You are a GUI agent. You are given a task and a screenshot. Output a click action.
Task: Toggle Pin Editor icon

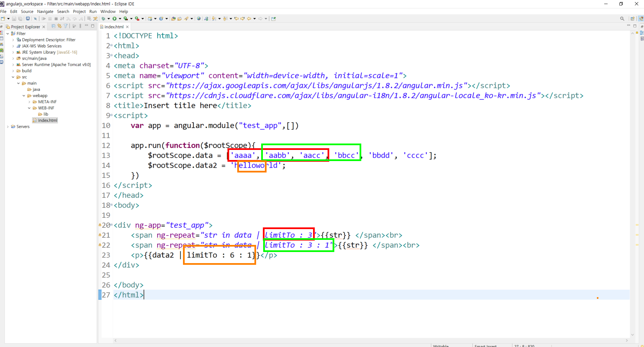(x=273, y=19)
